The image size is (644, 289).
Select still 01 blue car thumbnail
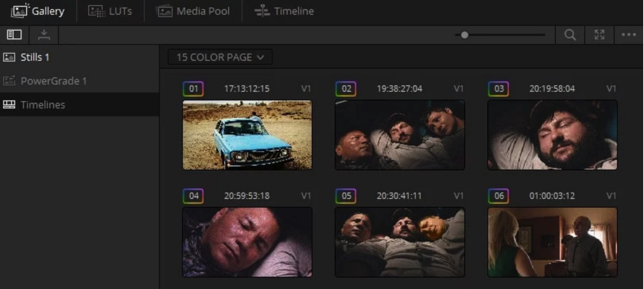[247, 135]
